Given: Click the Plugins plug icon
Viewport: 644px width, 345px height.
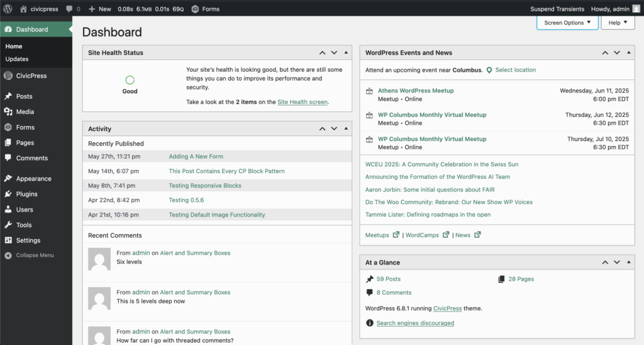Looking at the screenshot, I should point(8,194).
